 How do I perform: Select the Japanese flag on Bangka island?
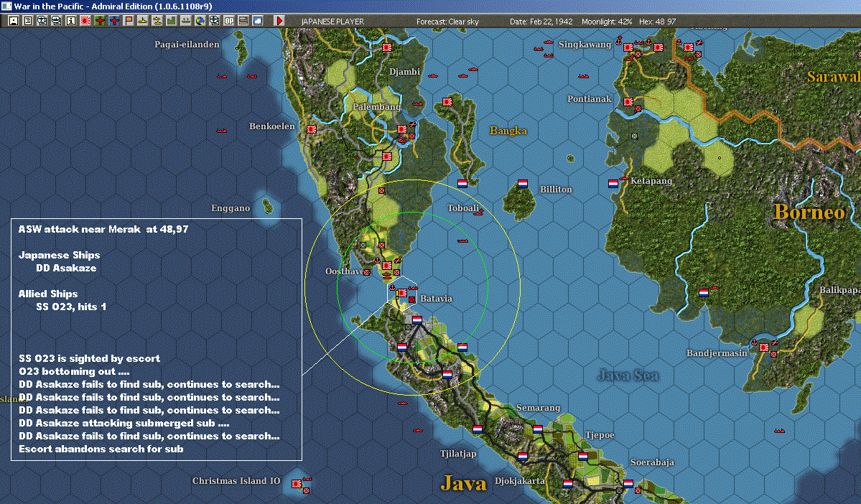coord(447,101)
